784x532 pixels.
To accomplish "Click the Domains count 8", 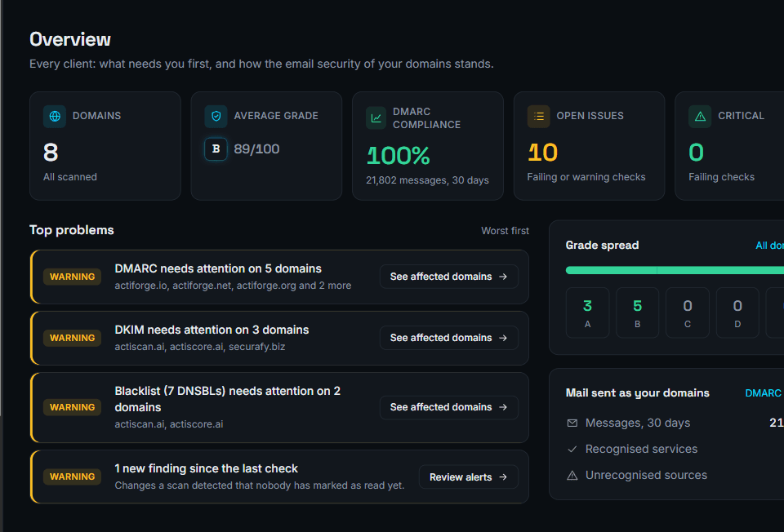I will tap(51, 153).
